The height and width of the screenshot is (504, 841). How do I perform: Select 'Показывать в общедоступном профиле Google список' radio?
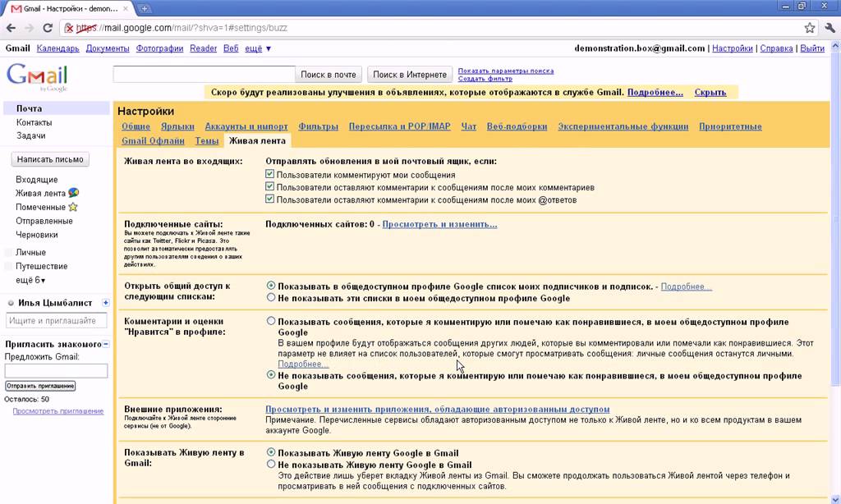click(x=271, y=286)
